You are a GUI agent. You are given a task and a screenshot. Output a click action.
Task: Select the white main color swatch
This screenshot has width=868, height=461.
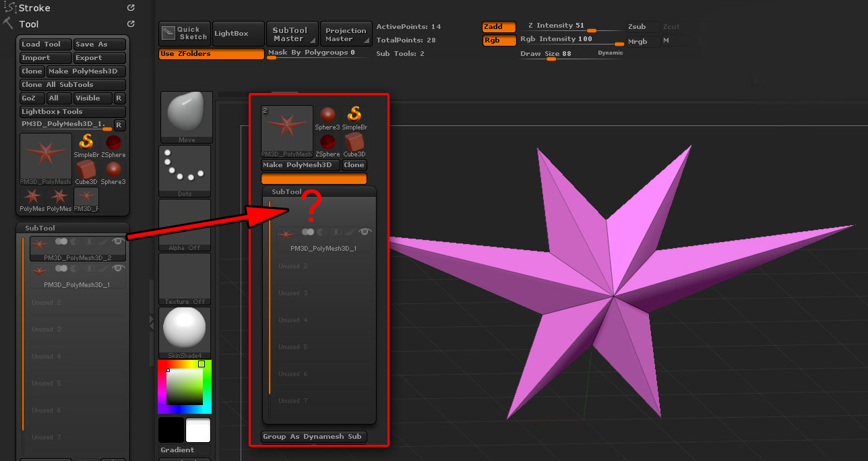(198, 430)
